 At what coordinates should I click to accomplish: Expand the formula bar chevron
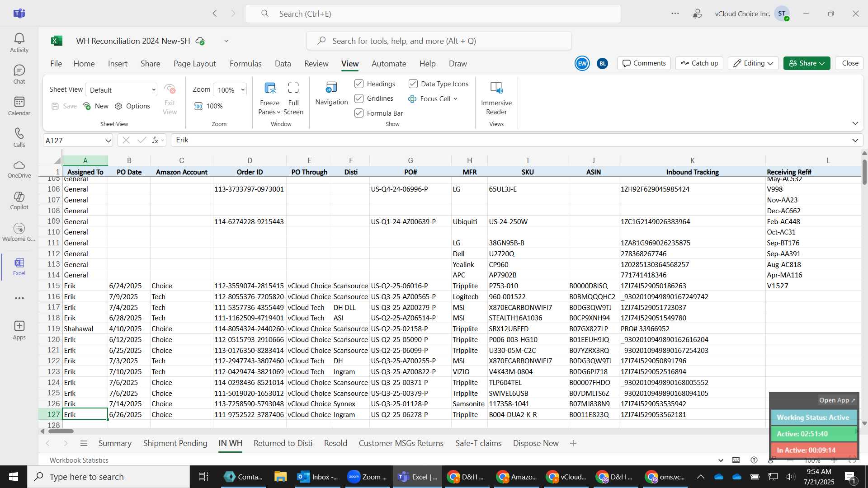point(855,140)
